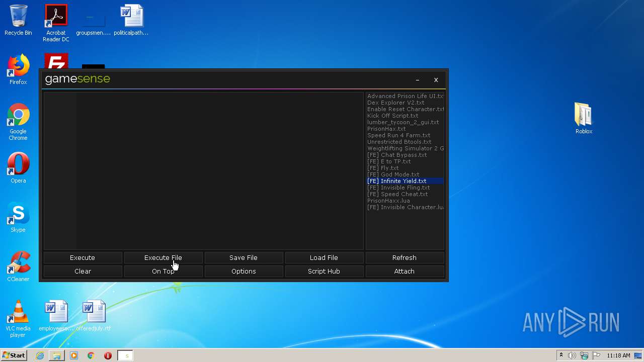Click inside the script editor area

click(x=204, y=170)
